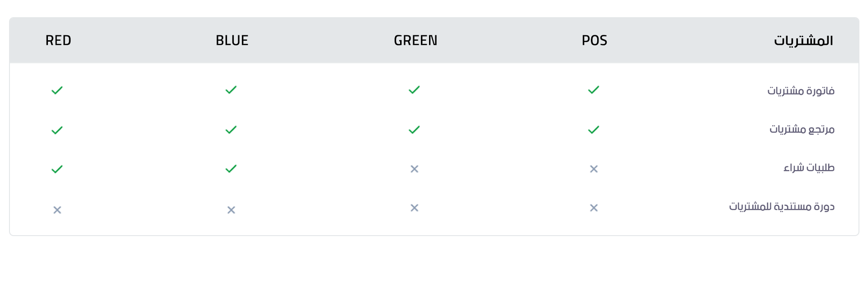Click RED checkmark for طلبيات شراء
The image size is (868, 284).
click(57, 170)
